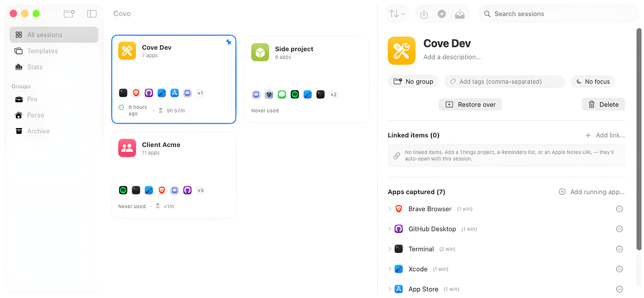Select the Side project session card

(307, 79)
